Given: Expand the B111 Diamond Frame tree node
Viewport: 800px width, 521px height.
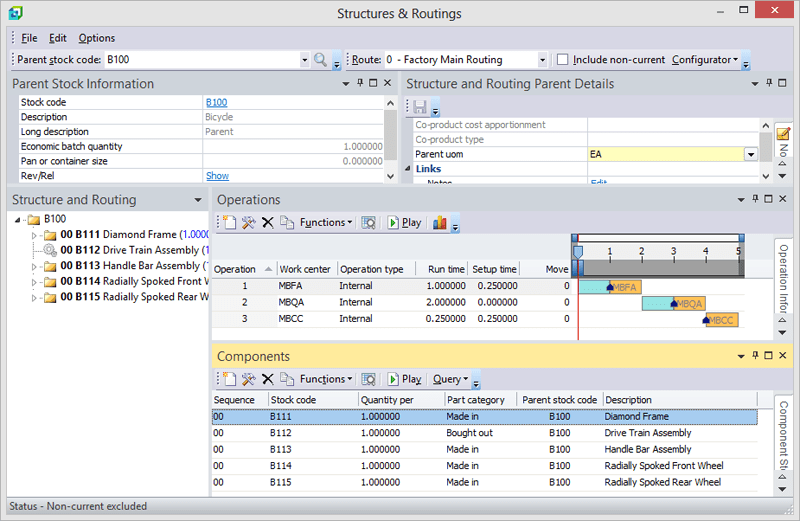Looking at the screenshot, I should 35,235.
